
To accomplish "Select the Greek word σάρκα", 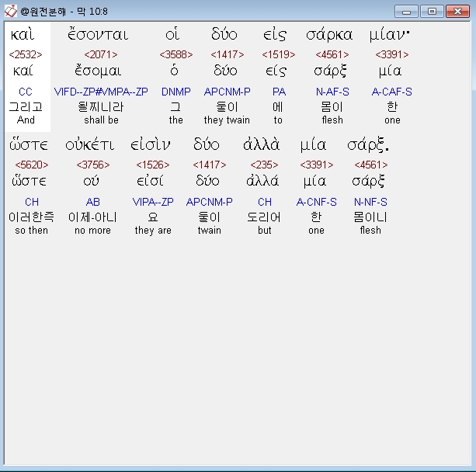I will coord(329,35).
